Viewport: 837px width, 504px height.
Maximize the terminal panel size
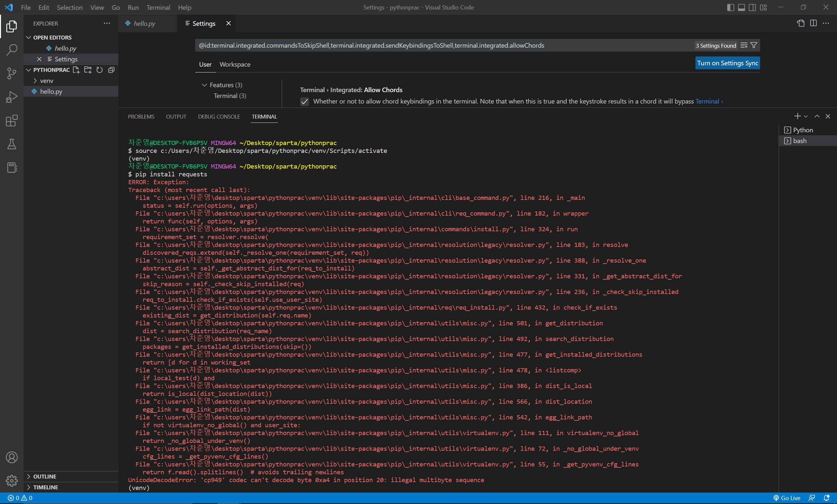point(817,116)
